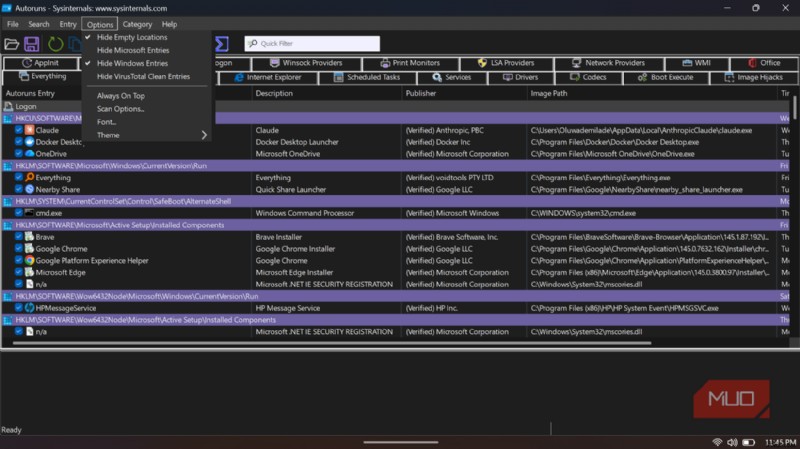Click the Docker Desktop whale icon

pyautogui.click(x=30, y=142)
